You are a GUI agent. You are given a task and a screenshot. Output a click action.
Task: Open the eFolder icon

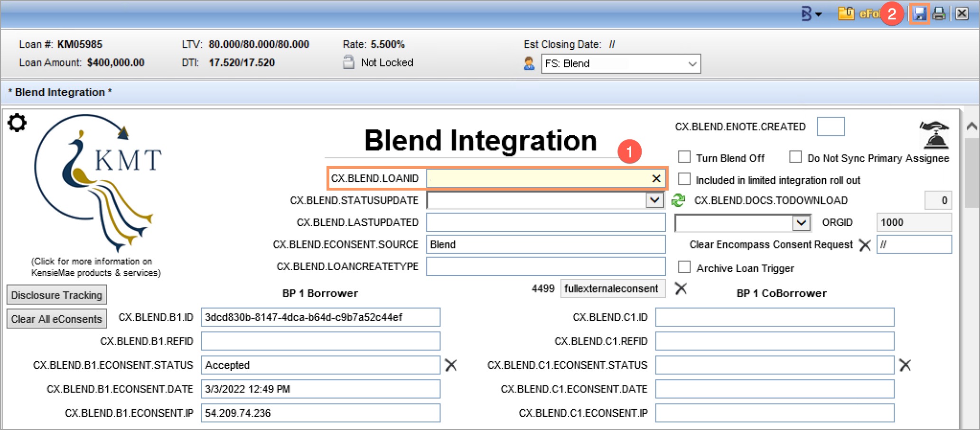[x=846, y=13]
